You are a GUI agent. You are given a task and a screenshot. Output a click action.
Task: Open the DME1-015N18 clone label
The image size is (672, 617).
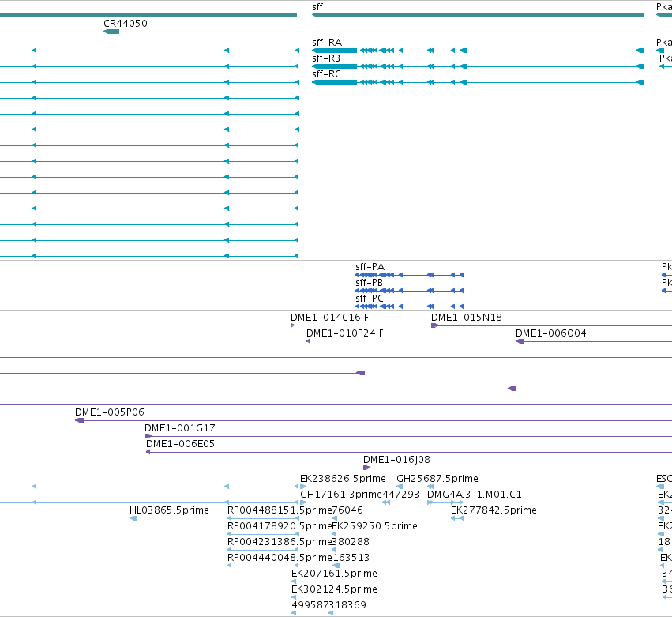tap(466, 318)
